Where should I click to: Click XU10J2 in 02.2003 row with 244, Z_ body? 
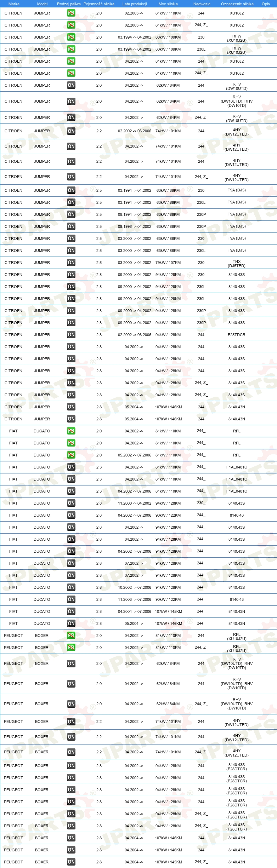click(x=237, y=25)
